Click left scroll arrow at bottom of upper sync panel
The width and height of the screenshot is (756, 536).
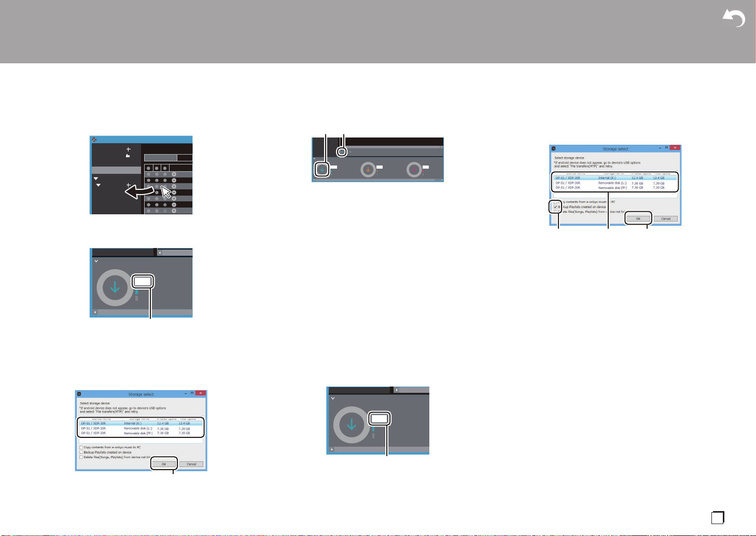pos(95,313)
